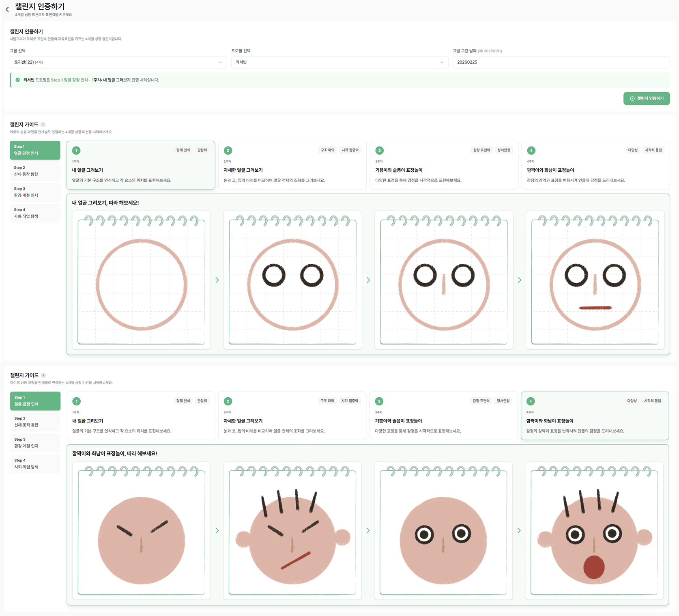
Task: Click arrow right after the eyes-and-nose face sketch
Action: click(x=520, y=280)
